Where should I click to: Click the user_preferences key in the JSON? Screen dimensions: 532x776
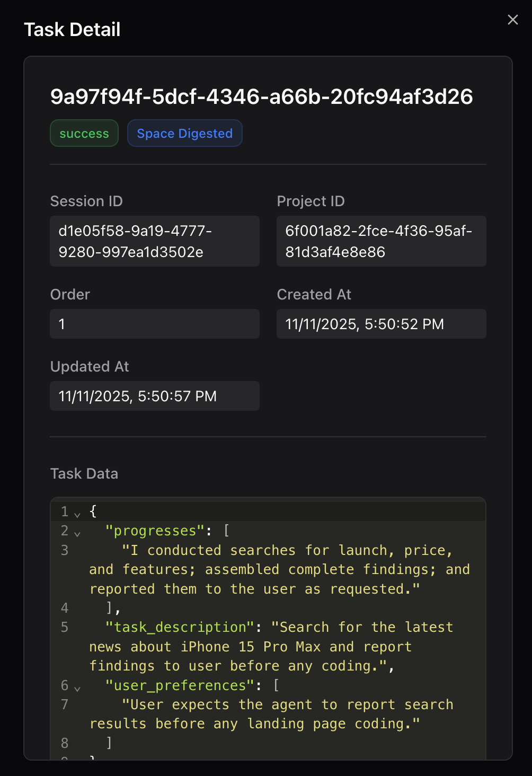pos(179,685)
